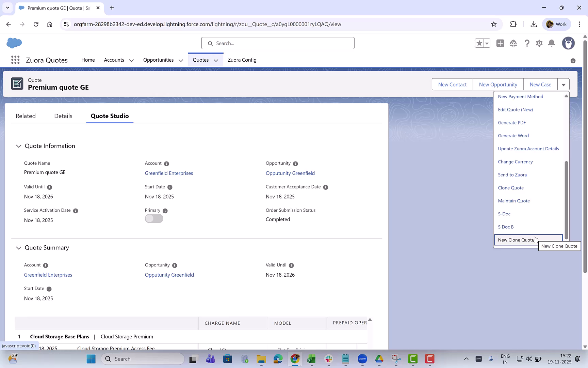Open the Salesforce App Launcher grid
Viewport: 588px width, 368px height.
pos(15,60)
